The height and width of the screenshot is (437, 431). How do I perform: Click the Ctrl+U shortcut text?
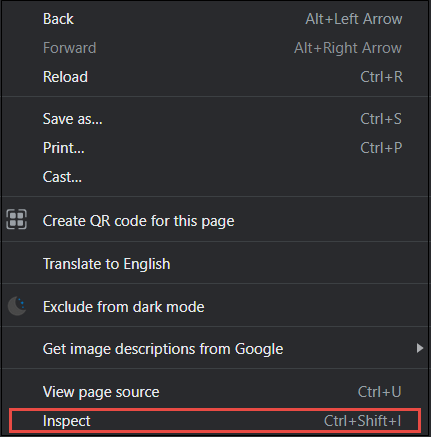379,392
